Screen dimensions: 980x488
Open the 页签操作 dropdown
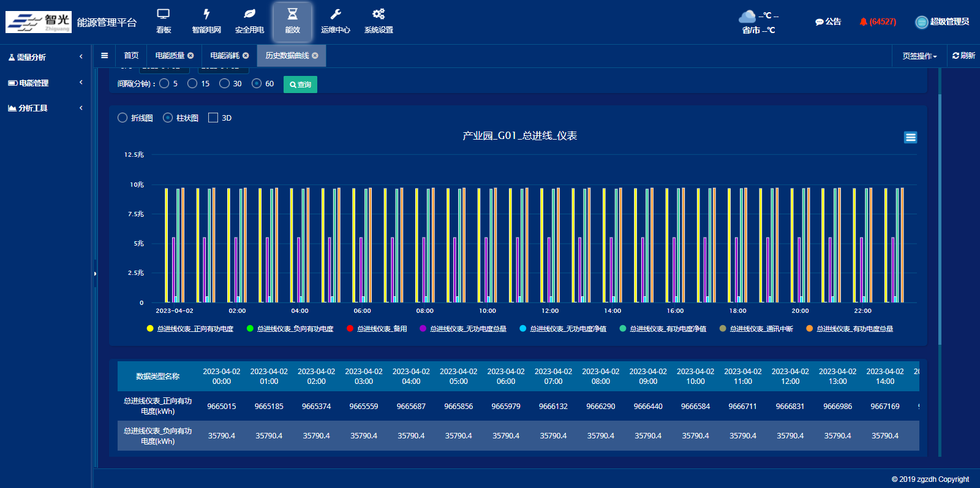(919, 56)
